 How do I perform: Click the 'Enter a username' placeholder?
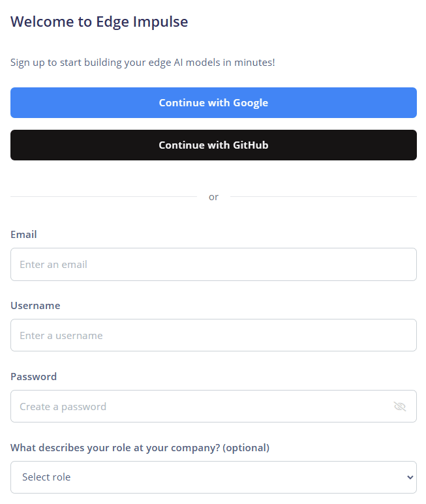(x=61, y=335)
